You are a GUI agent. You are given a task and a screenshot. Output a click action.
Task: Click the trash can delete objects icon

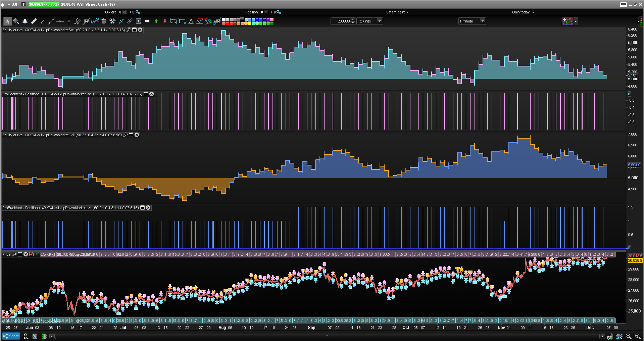[x=104, y=21]
